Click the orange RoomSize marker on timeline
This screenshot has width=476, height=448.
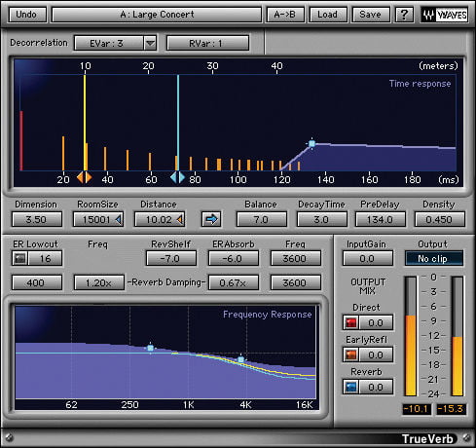click(85, 178)
